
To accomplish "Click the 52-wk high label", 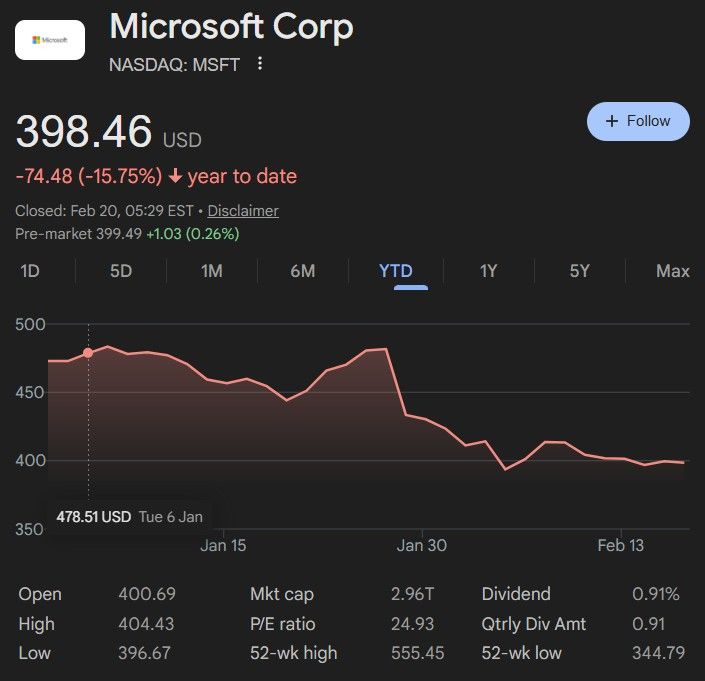I will tap(293, 653).
